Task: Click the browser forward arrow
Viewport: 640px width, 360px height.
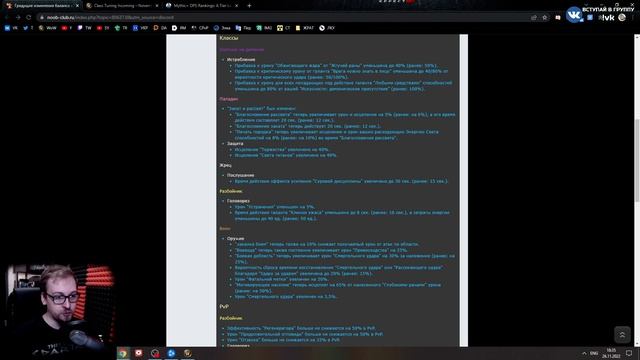Action: tap(18, 18)
